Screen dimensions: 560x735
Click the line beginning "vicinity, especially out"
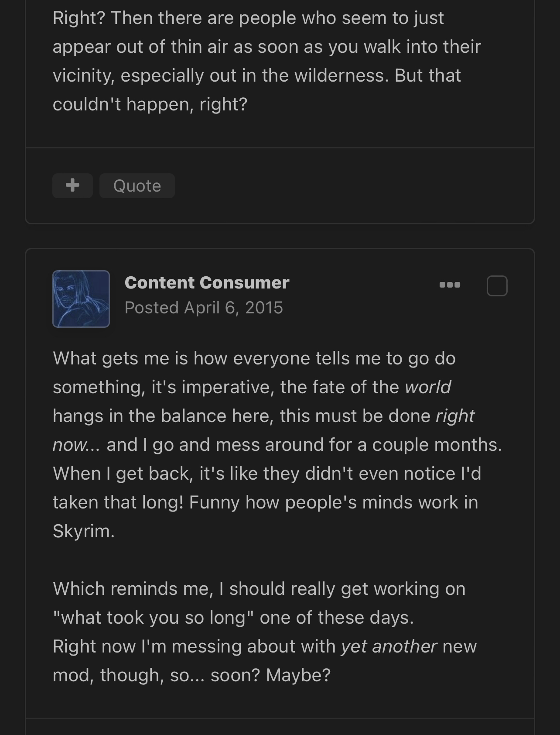point(257,76)
